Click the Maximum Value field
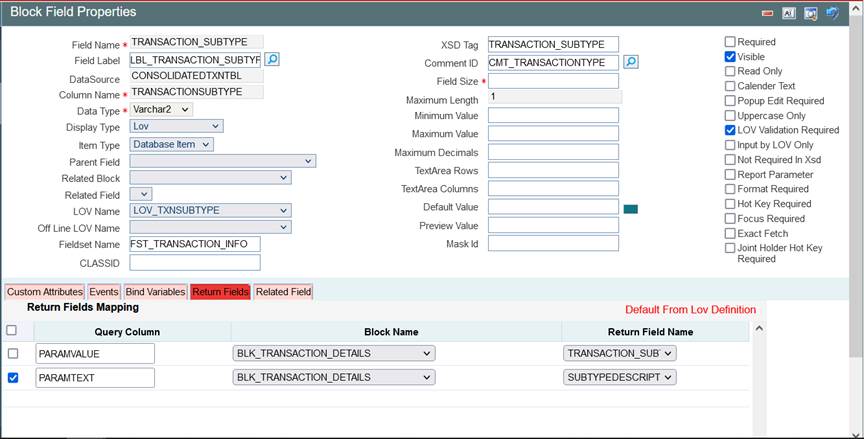This screenshot has height=439, width=864. tap(553, 133)
